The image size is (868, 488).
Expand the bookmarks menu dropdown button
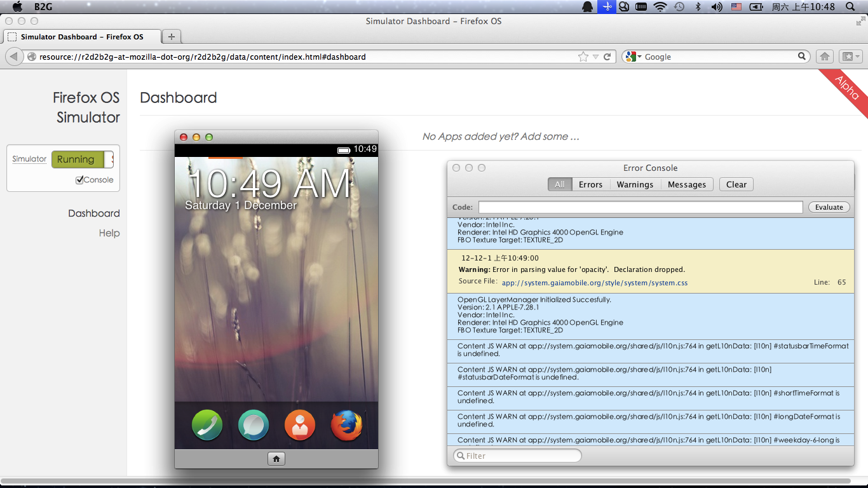click(x=850, y=57)
